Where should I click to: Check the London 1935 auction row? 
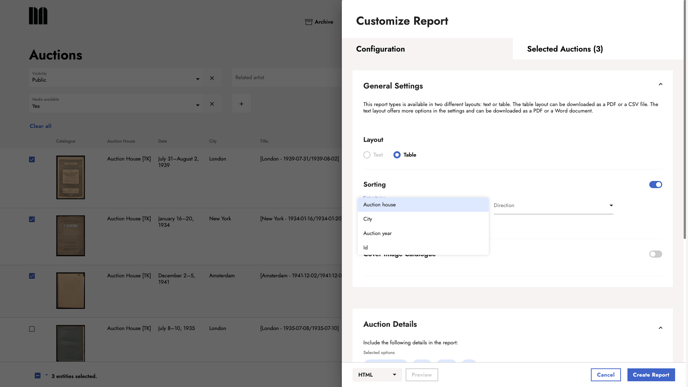pos(32,329)
